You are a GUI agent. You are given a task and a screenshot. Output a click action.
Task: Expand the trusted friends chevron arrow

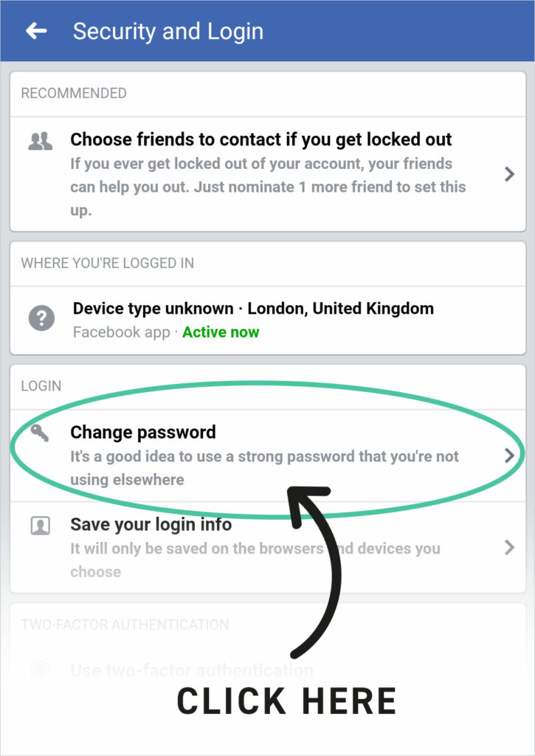tap(509, 174)
